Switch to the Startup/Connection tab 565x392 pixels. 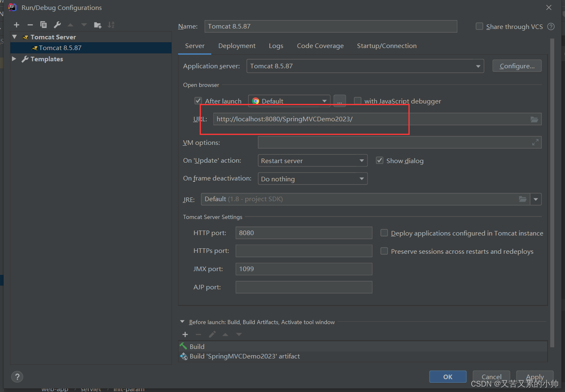pos(387,46)
